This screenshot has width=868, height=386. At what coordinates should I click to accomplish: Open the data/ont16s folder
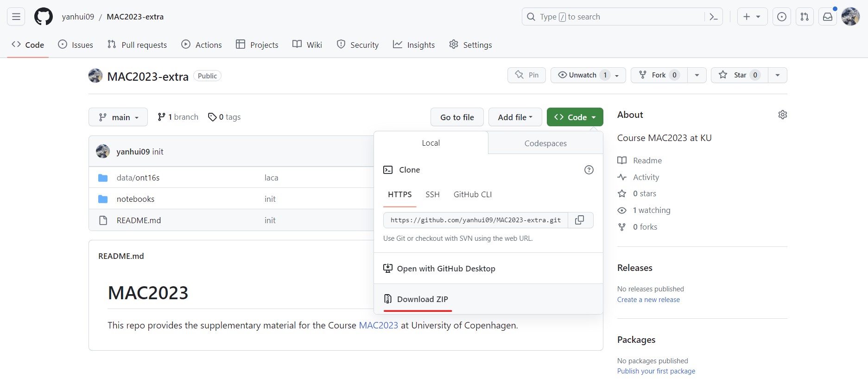[x=138, y=178]
